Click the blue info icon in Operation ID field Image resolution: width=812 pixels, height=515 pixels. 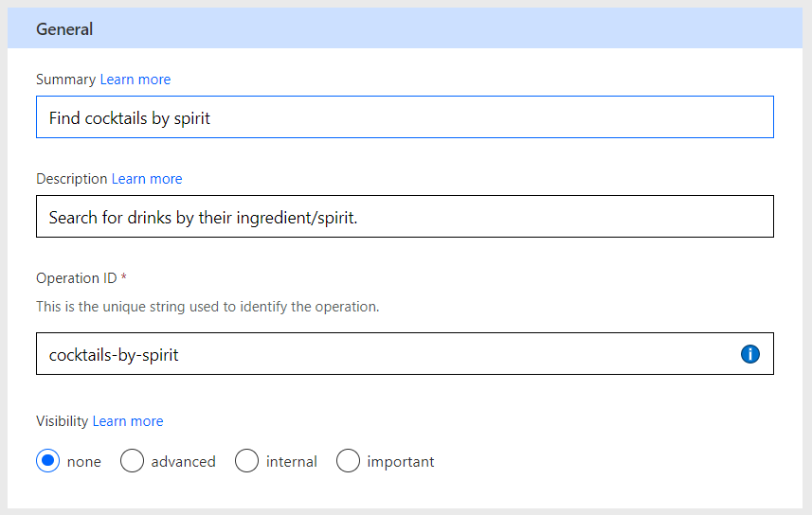pyautogui.click(x=749, y=354)
